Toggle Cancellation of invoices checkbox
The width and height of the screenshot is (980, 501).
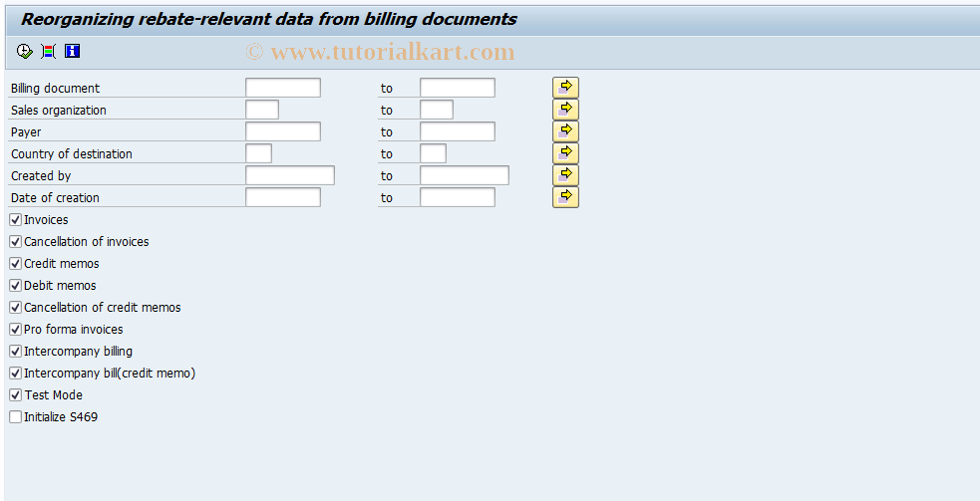point(16,242)
